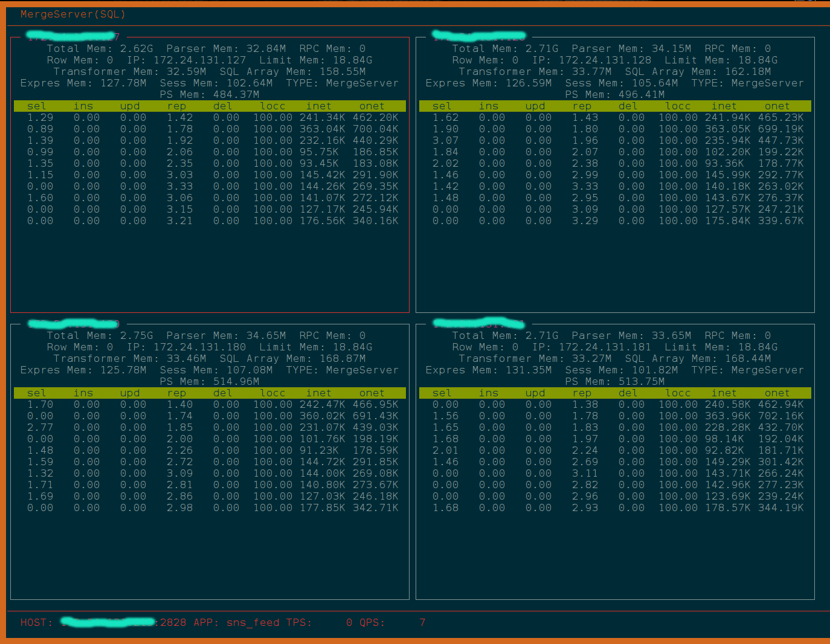Screen dimensions: 830x644
Task: Click Total Mem 2.62G value
Action: point(137,48)
